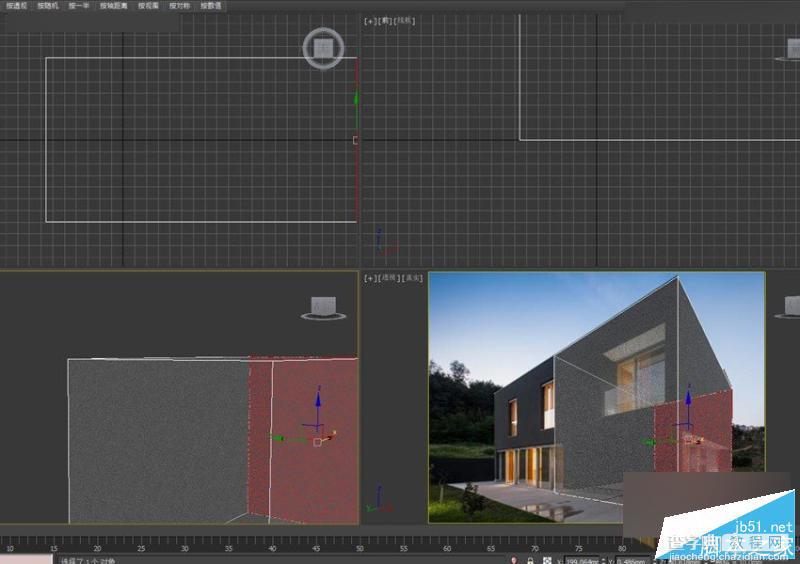
Task: Open the 按随机 selection panel
Action: (x=48, y=6)
